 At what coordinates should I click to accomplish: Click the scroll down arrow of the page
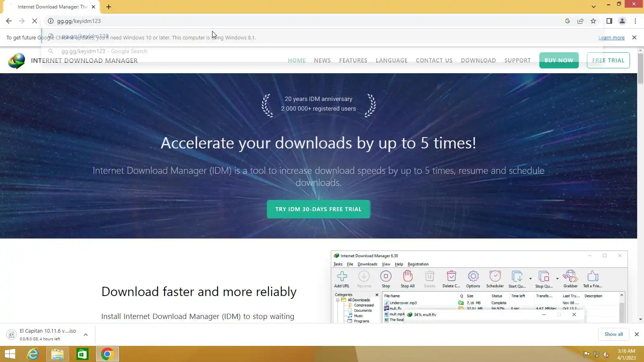click(640, 319)
